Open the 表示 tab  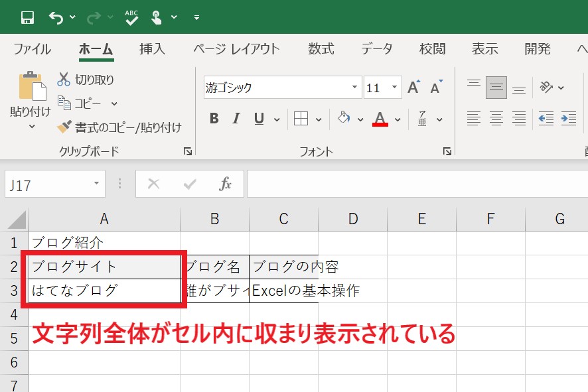pyautogui.click(x=485, y=48)
